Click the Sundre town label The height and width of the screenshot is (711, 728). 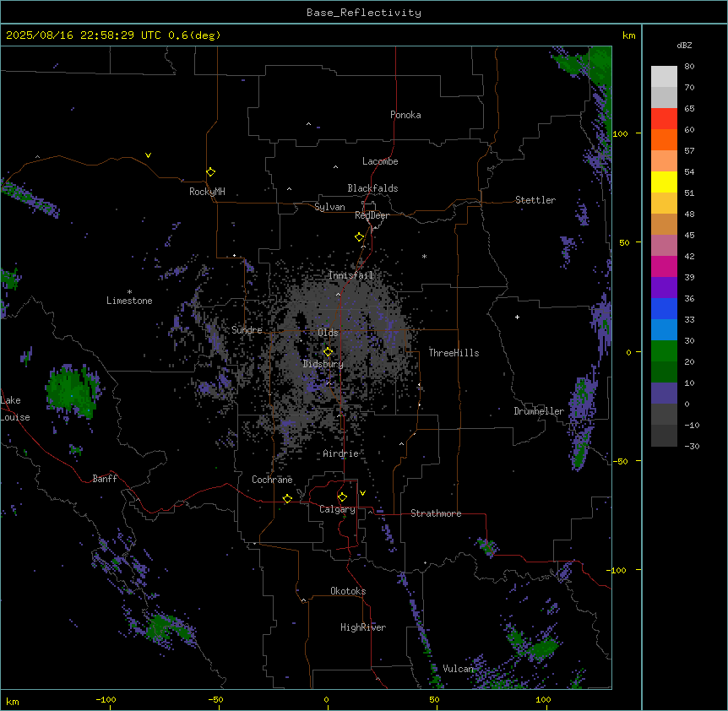point(247,329)
